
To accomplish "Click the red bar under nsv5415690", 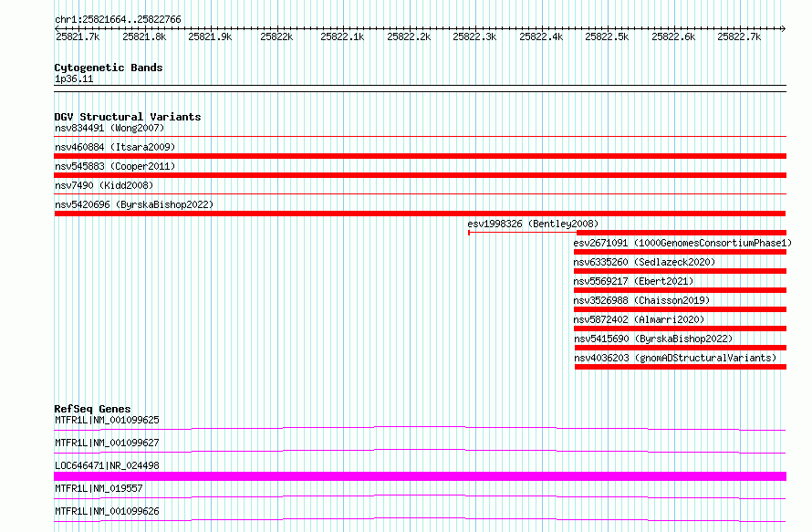I will [681, 348].
